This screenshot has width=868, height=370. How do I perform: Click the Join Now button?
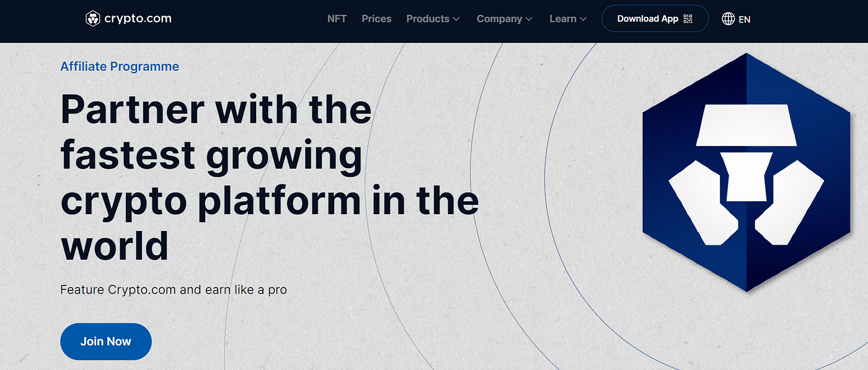[x=106, y=341]
